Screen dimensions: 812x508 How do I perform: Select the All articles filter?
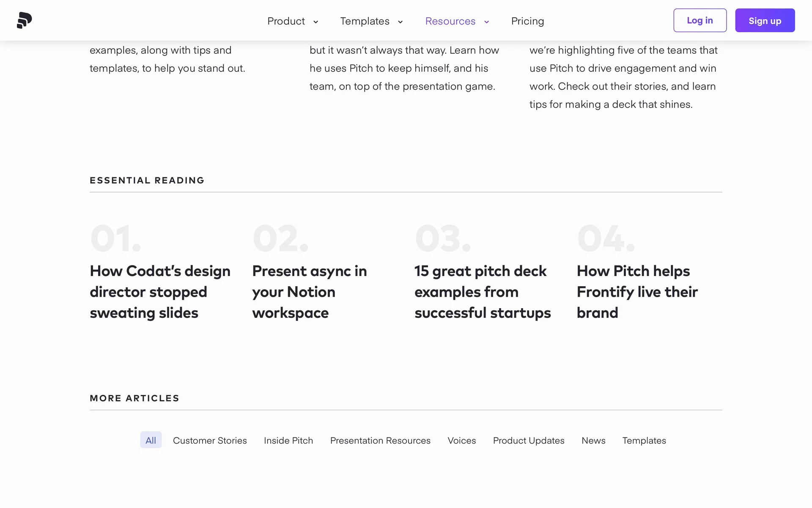[x=151, y=440]
